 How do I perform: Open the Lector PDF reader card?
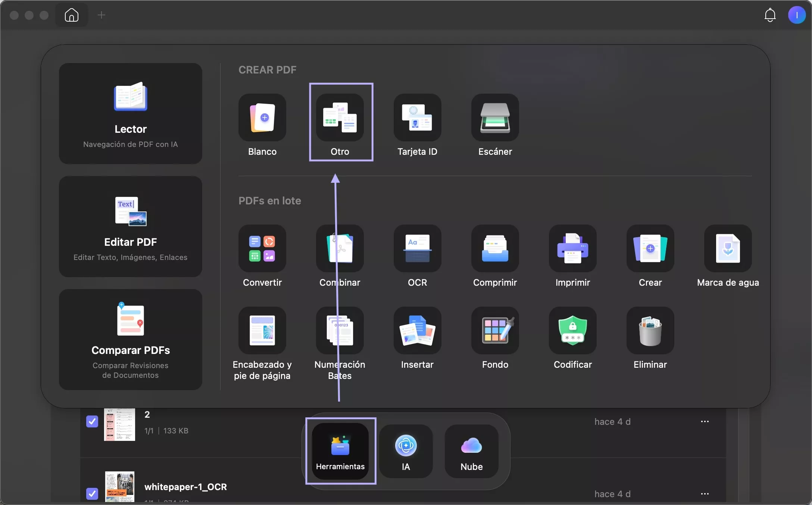[x=131, y=113]
